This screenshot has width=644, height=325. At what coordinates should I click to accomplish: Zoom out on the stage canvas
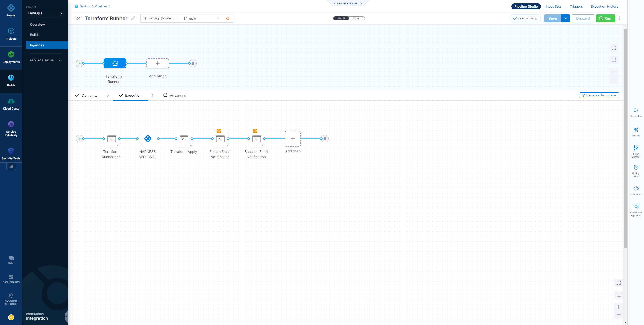pos(614,80)
